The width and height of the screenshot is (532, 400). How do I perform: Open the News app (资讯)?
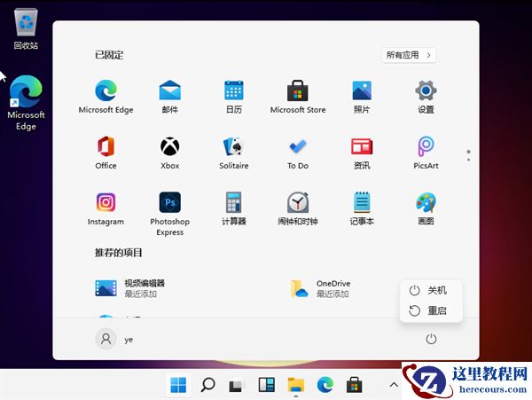(362, 153)
